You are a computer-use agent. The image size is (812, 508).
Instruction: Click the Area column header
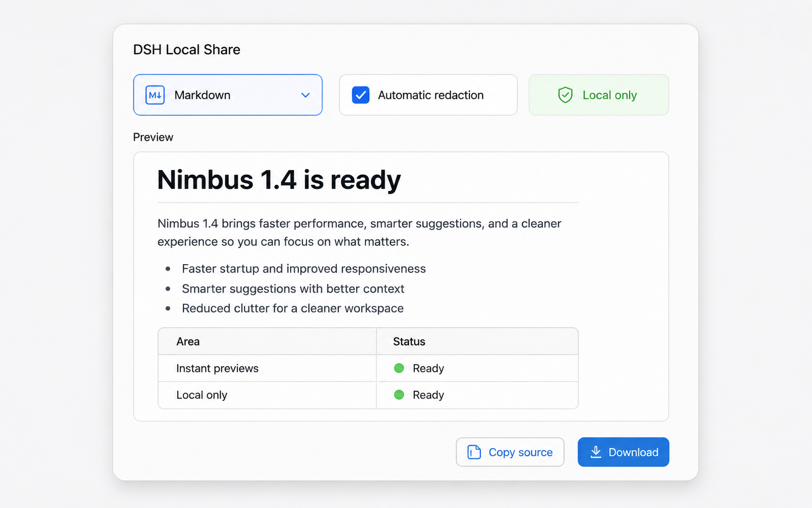click(x=188, y=342)
